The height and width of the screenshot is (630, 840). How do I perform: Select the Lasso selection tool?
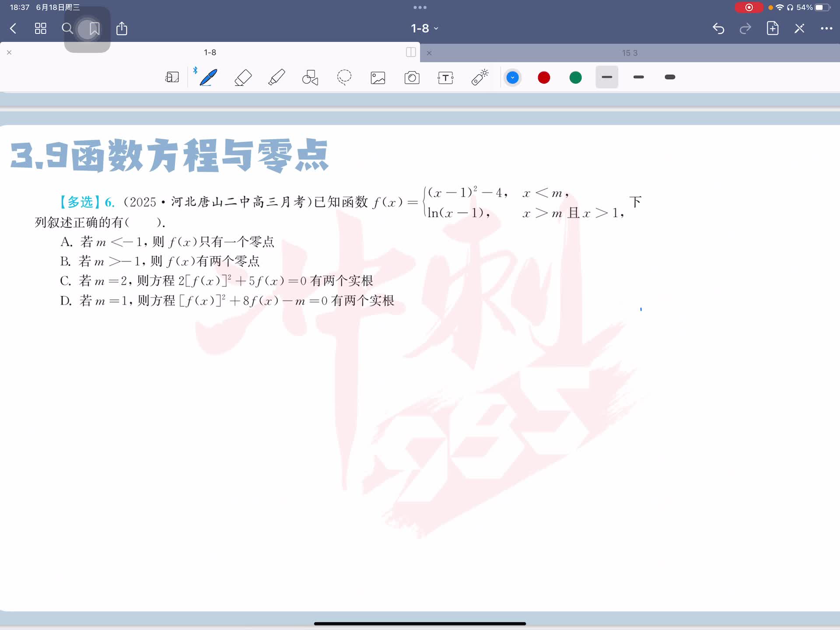click(x=344, y=77)
